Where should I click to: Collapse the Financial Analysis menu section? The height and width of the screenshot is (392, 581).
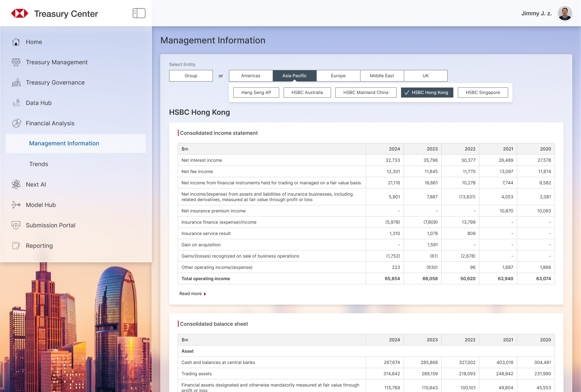coord(50,124)
